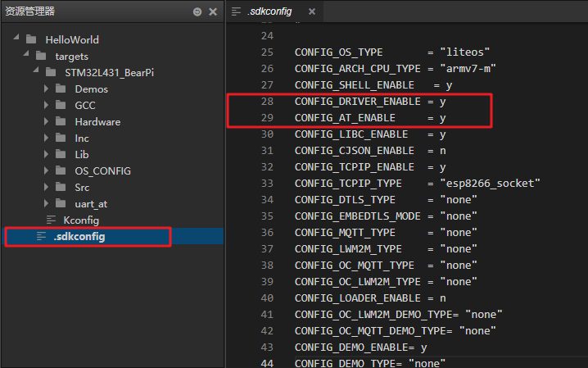This screenshot has height=368, width=588.
Task: Click the Lib folder icon
Action: (x=61, y=154)
